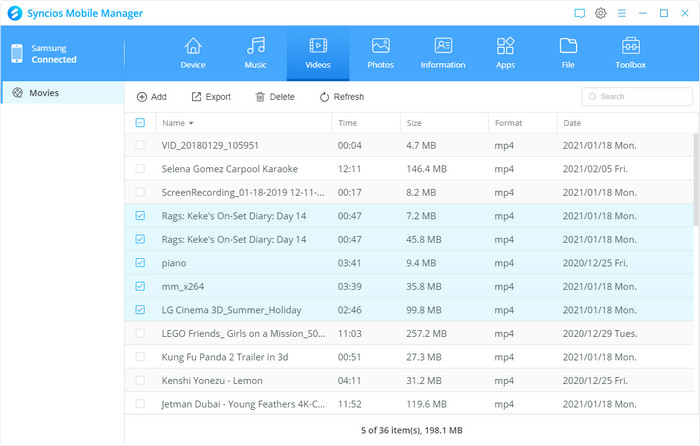Go to the Photos tab

pos(380,53)
